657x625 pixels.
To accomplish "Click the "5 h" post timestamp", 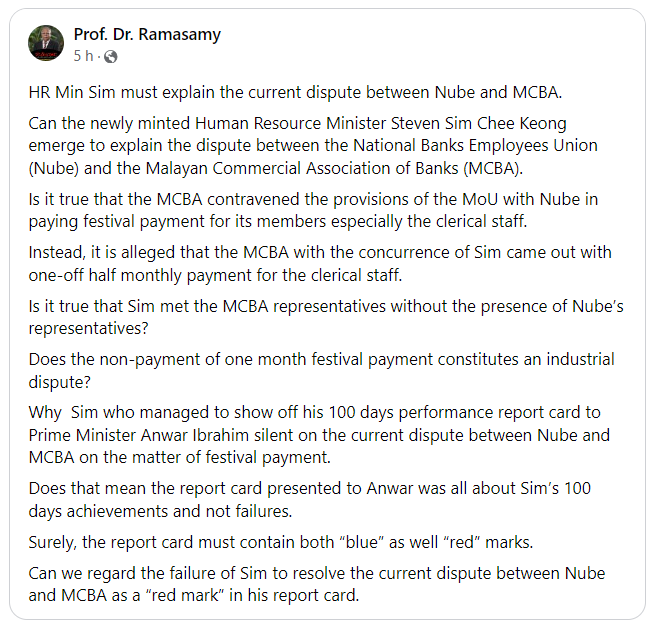I will coord(83,56).
